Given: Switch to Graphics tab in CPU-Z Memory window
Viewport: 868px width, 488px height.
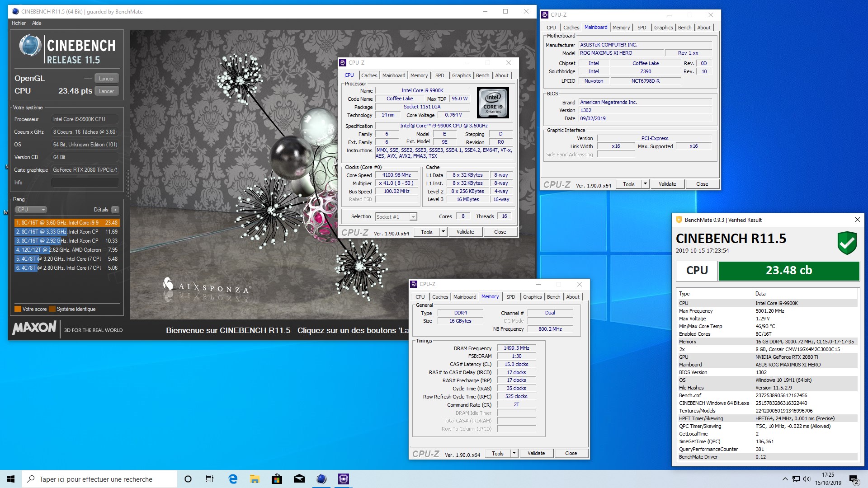Looking at the screenshot, I should 532,297.
